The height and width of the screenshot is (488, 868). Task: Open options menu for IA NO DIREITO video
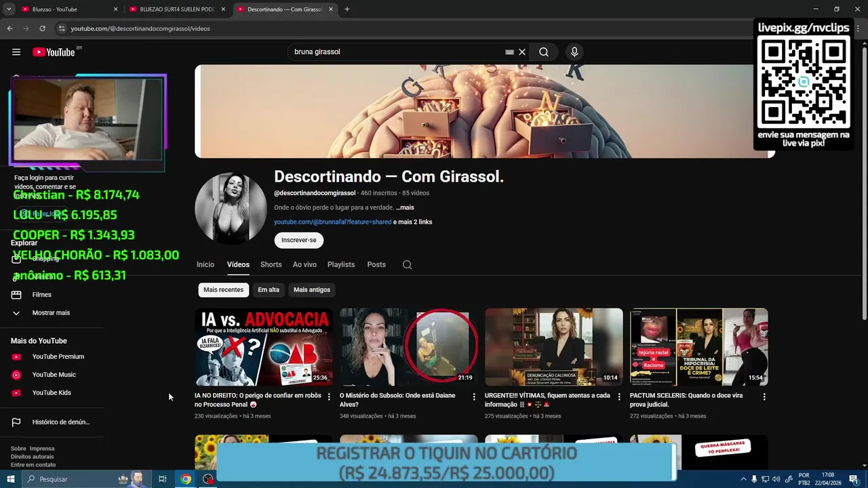pos(329,396)
